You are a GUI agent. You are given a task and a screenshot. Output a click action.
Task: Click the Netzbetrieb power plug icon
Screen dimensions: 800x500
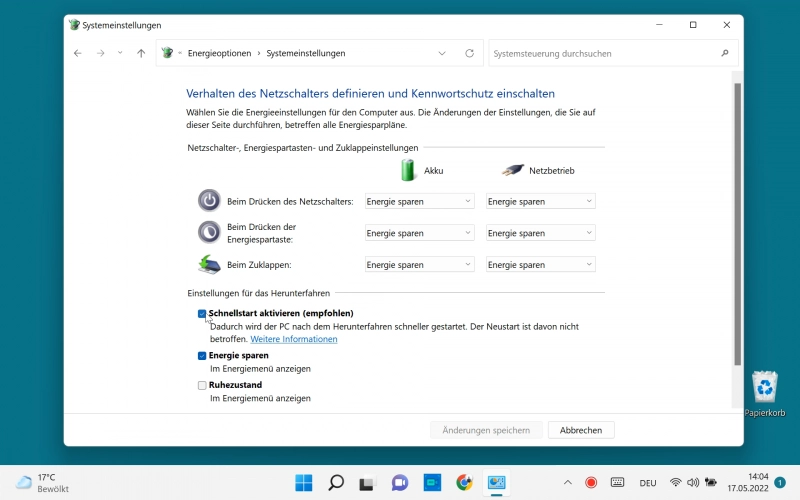coord(513,170)
